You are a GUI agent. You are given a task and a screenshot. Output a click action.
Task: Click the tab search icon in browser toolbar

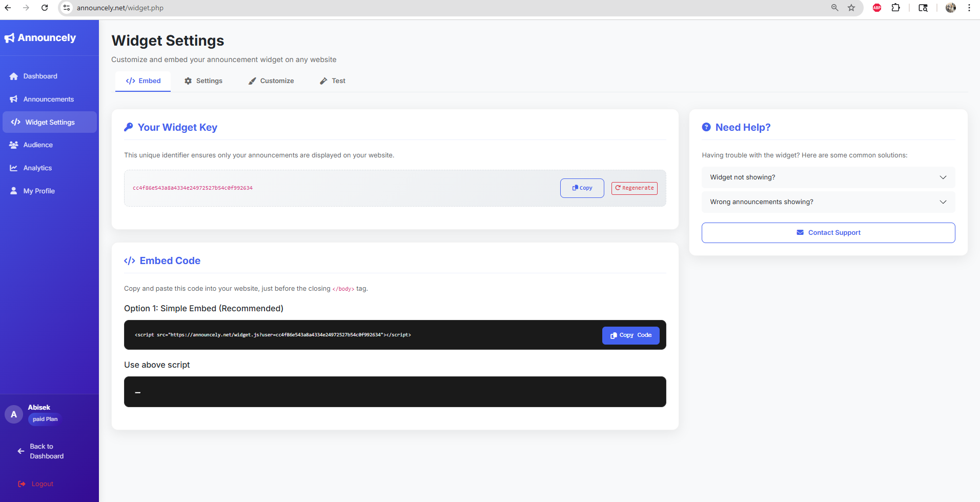click(923, 8)
